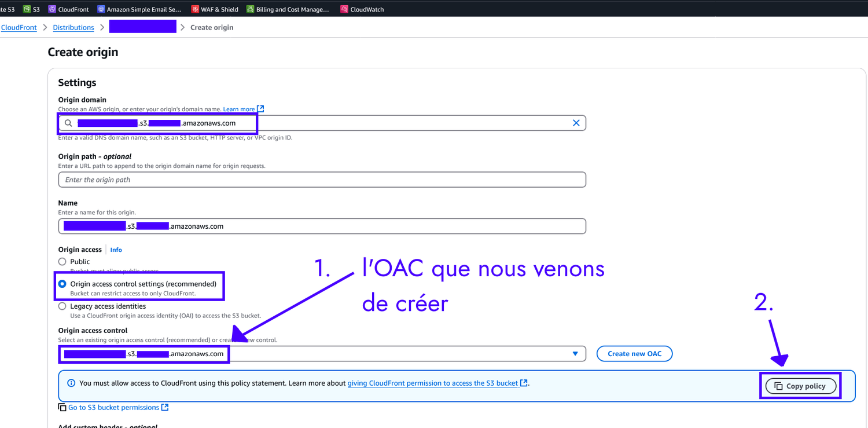The height and width of the screenshot is (428, 868).
Task: Click into the Origin domain input field
Action: coord(322,123)
